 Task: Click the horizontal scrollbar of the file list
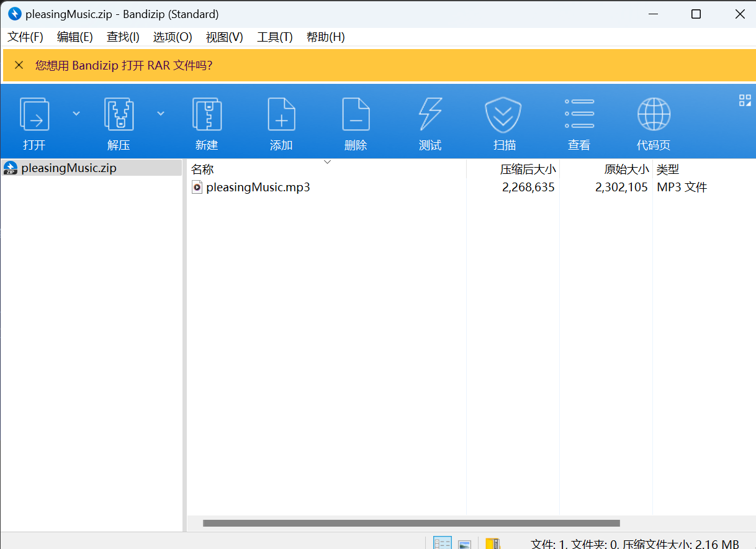(412, 523)
